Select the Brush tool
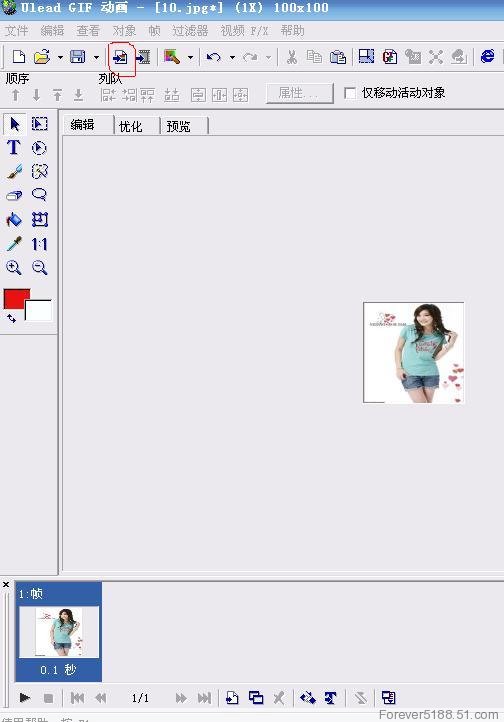 click(x=14, y=171)
